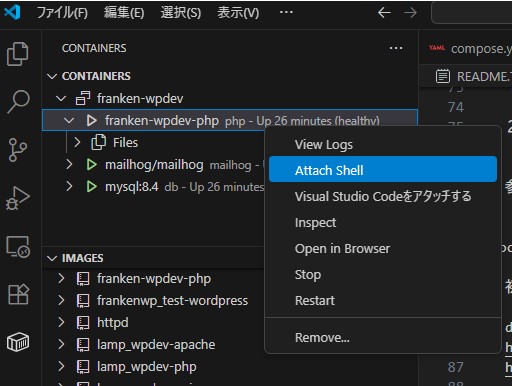The height and width of the screenshot is (386, 512).
Task: Click the CONTAINERS panel title
Action: (x=94, y=48)
